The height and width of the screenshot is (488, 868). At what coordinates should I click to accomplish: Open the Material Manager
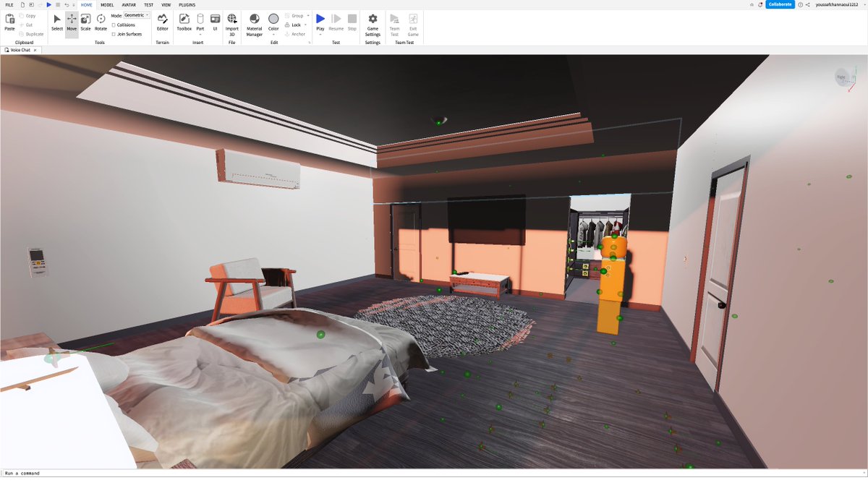tap(254, 24)
